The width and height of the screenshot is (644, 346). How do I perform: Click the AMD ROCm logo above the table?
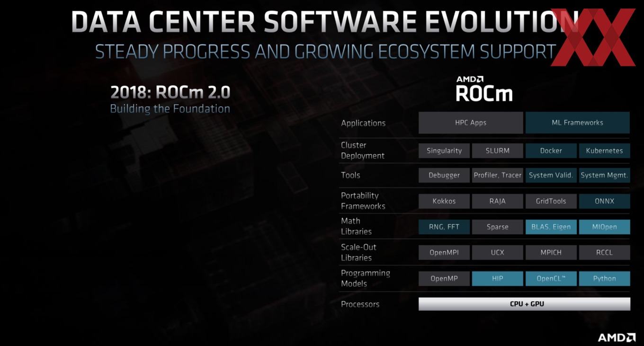(x=484, y=88)
